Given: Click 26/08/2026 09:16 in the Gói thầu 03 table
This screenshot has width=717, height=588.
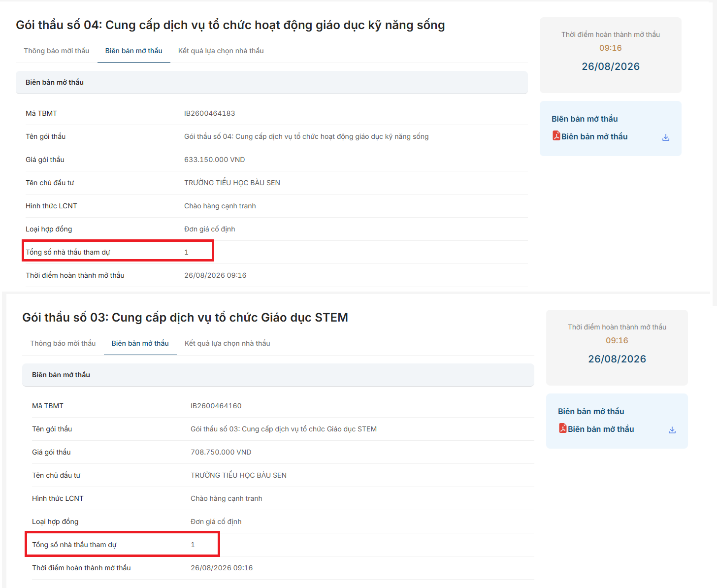Looking at the screenshot, I should point(222,568).
